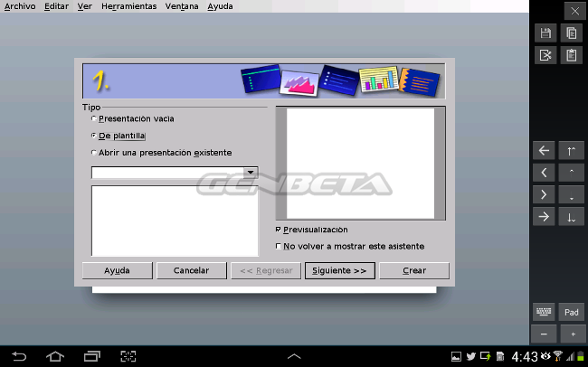The image size is (588, 367).
Task: Open the on-screen keyboard icon
Action: coord(544,312)
